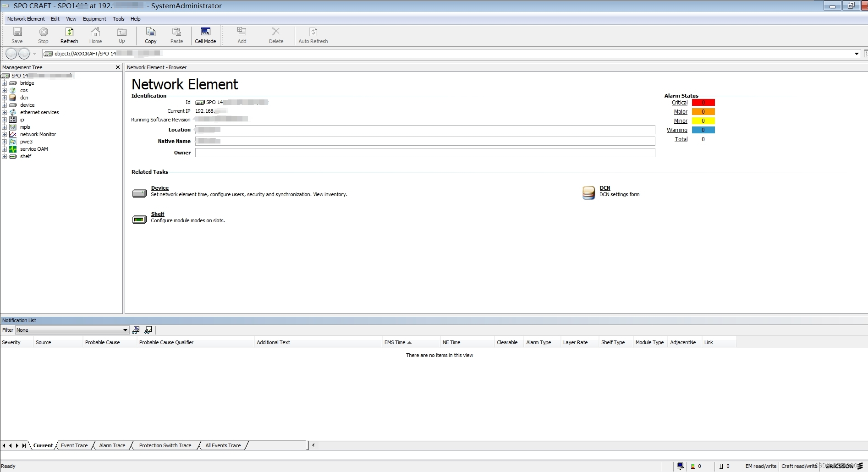Open the DCN settings link
The width and height of the screenshot is (868, 472).
605,188
